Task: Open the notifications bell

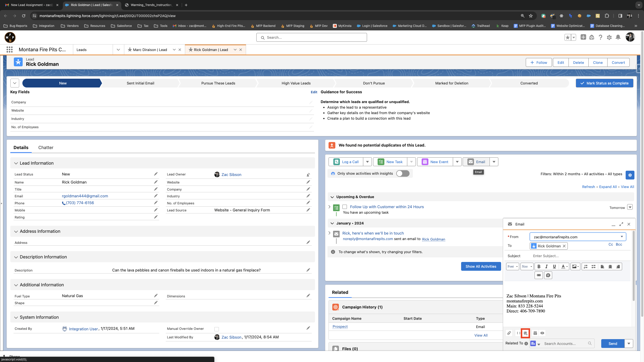Action: tap(618, 37)
